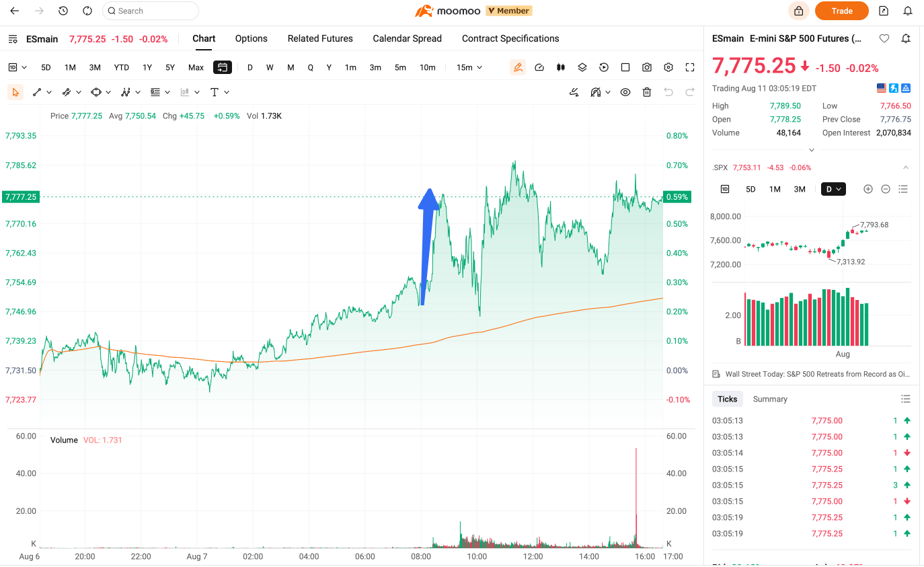Select the 5D range on the main chart
Viewport: 924px width, 567px height.
46,67
